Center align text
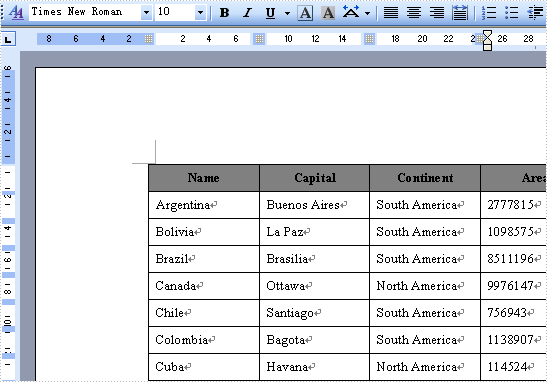The image size is (547, 382). click(x=414, y=13)
